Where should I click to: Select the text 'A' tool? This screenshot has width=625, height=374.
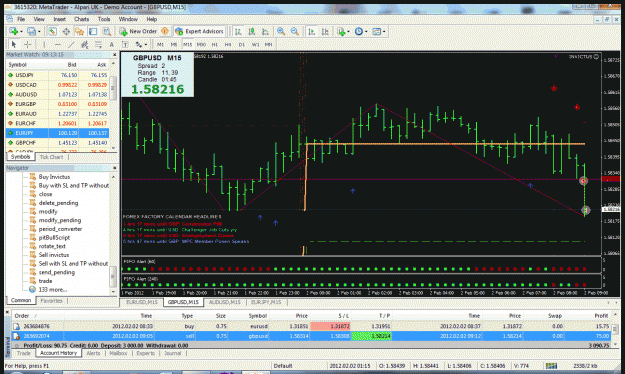[x=112, y=44]
